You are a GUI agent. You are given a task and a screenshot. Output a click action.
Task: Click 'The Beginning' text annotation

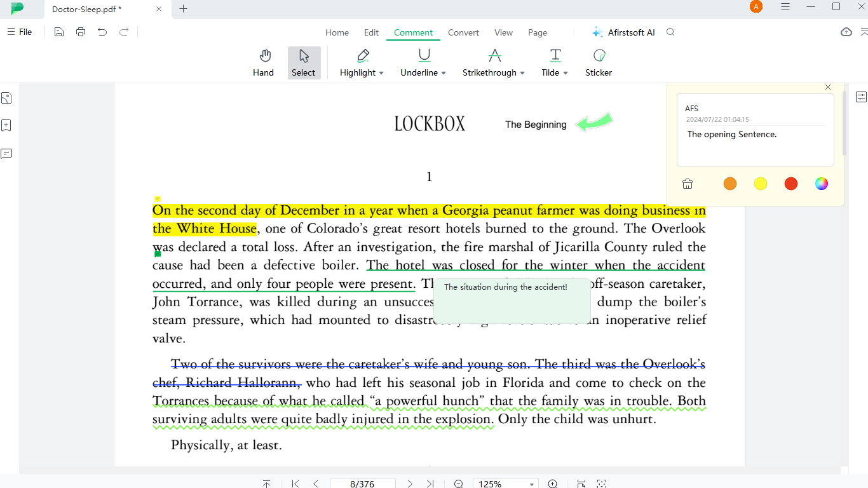pos(536,125)
